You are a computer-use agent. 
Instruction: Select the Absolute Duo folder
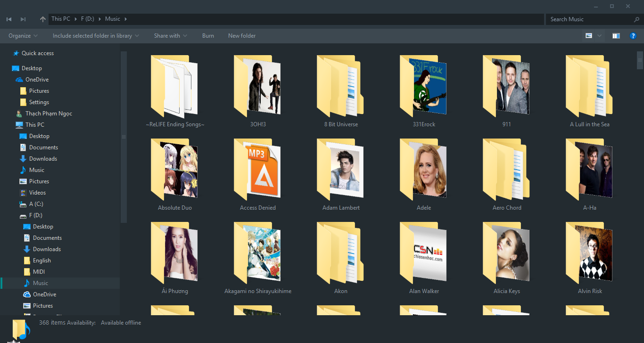coord(175,175)
